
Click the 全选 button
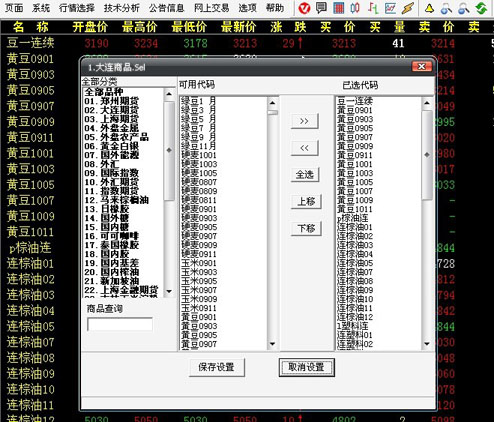(305, 175)
